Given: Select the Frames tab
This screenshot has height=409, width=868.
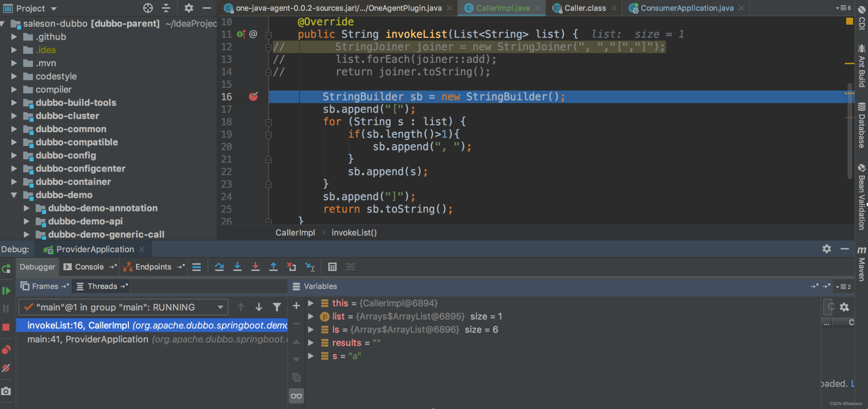Looking at the screenshot, I should (45, 286).
